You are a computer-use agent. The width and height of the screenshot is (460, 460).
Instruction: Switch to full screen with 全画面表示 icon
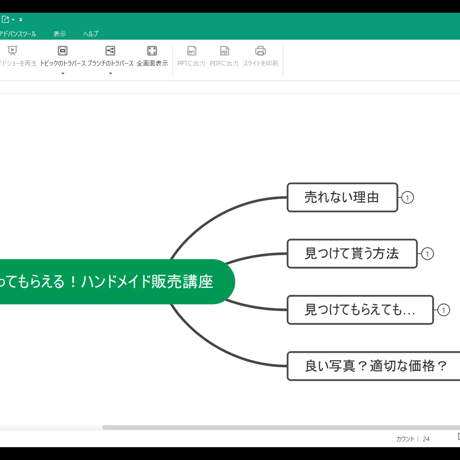pos(152,51)
